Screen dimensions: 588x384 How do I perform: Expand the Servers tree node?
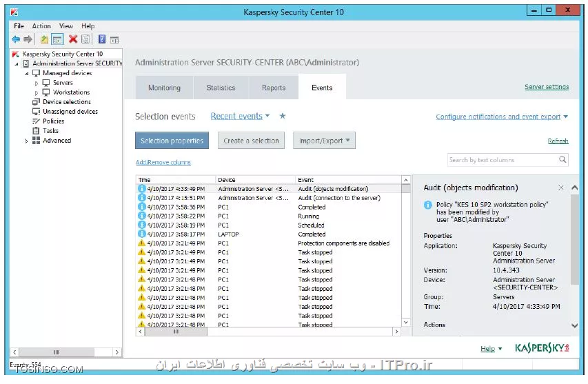point(37,83)
